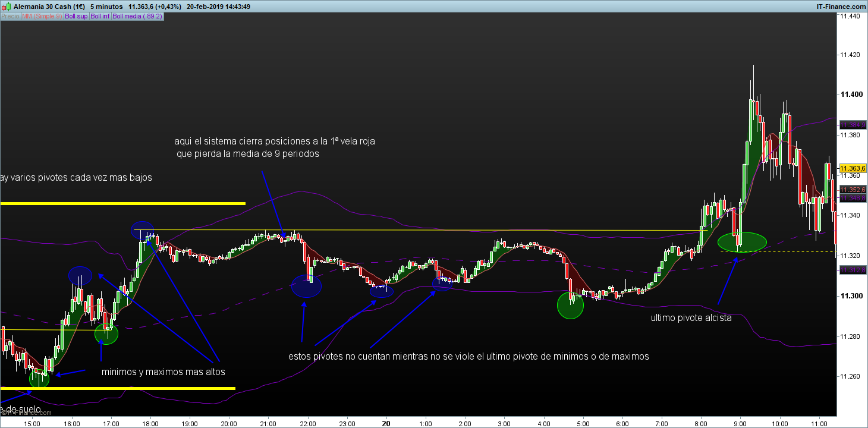Click the 11.440 price axis label
The width and height of the screenshot is (868, 428).
click(x=850, y=16)
